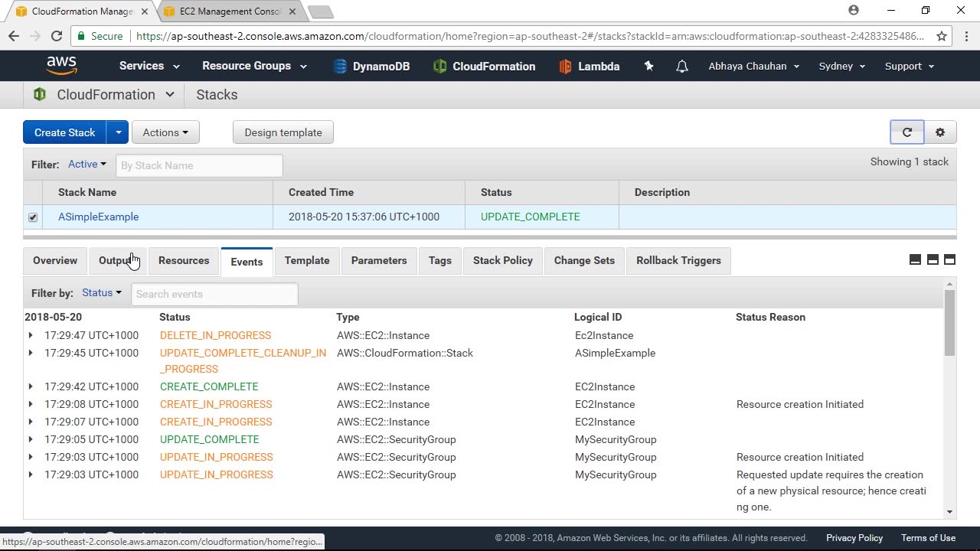Screen dimensions: 980x551
Task: Switch to the Overview tab
Action: (x=55, y=260)
